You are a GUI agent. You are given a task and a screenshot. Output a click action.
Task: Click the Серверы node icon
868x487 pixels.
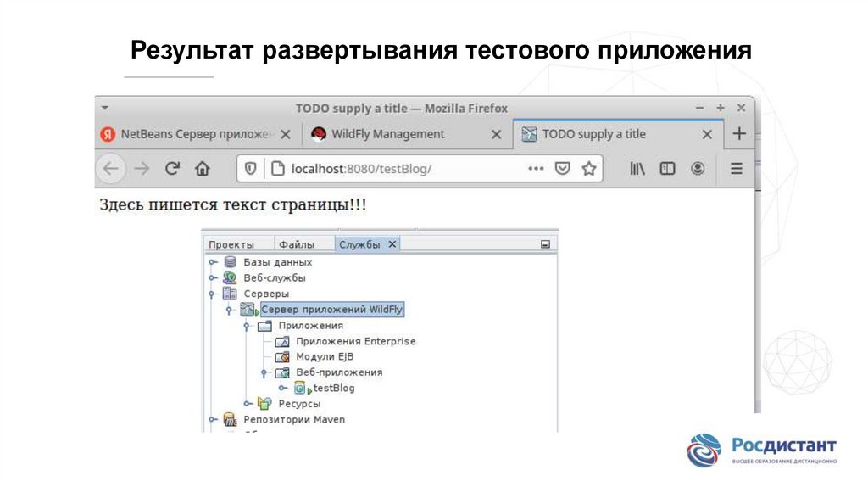tap(230, 293)
